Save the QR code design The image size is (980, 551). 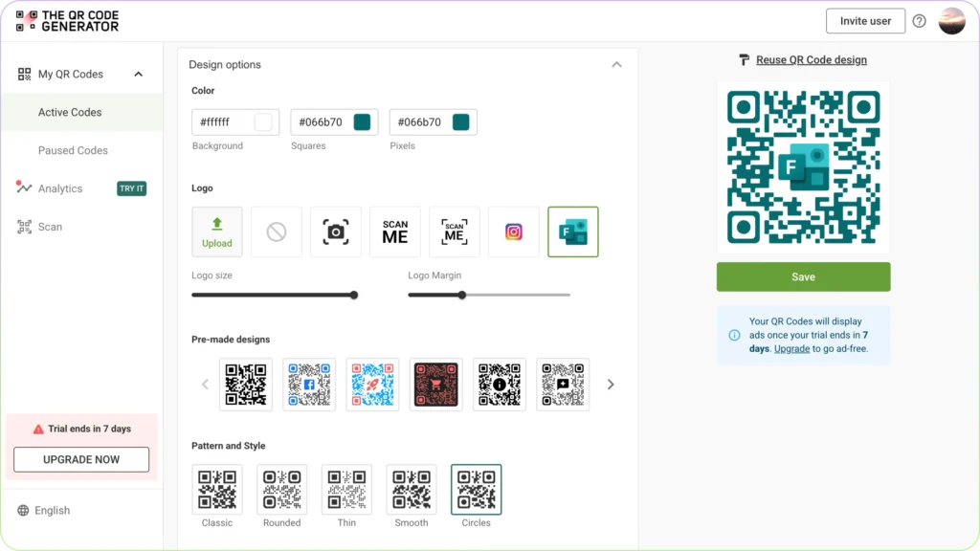(803, 276)
